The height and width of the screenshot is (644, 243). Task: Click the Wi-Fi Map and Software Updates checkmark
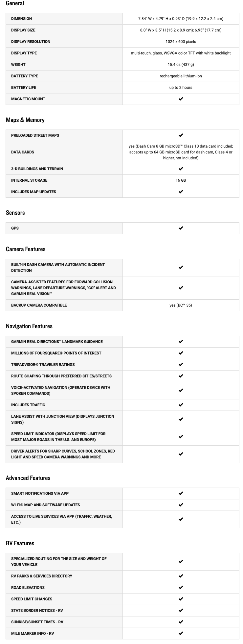[x=181, y=505]
